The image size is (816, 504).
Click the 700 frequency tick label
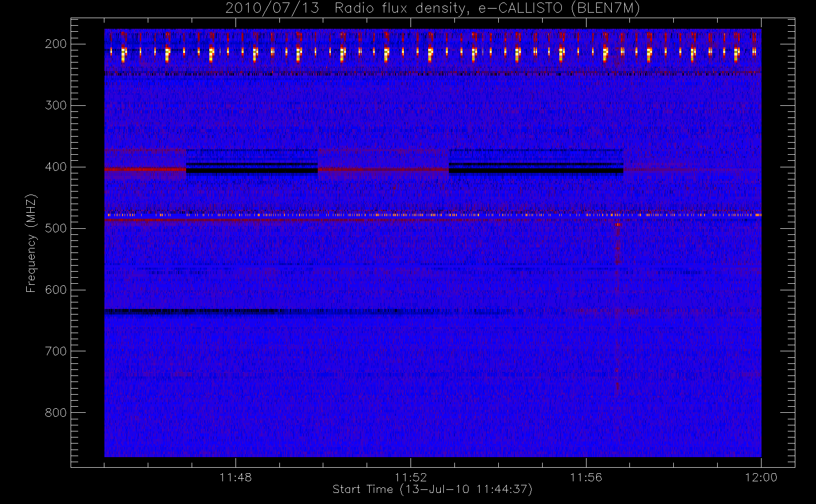(x=56, y=351)
